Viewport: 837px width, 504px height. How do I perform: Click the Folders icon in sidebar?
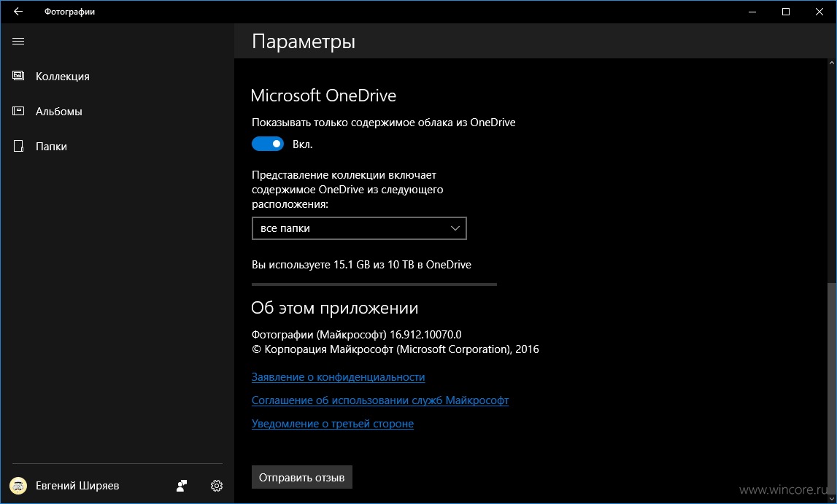pos(18,146)
